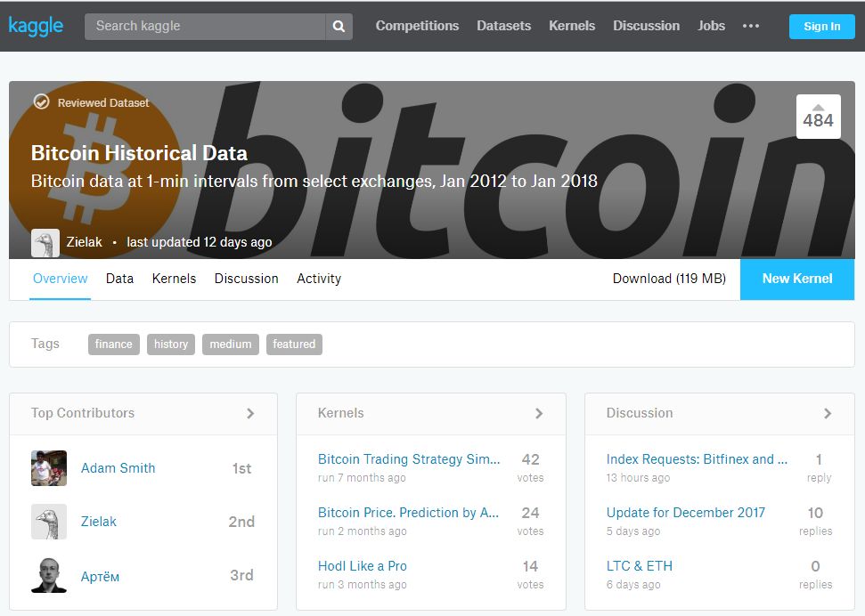Open the LTC & ETH discussion
Screen dimensions: 865x616
click(640, 566)
